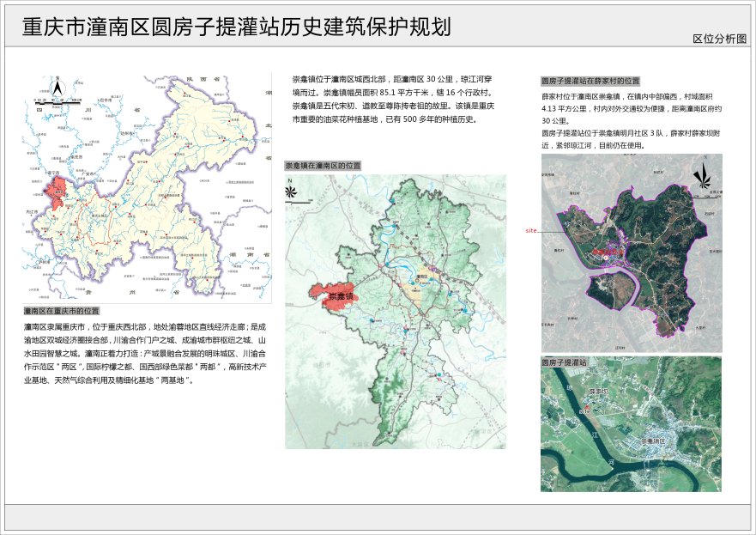756x535 pixels.
Task: Click the 崇龛镇区 label on the lower satellite photo
Action: 653,441
